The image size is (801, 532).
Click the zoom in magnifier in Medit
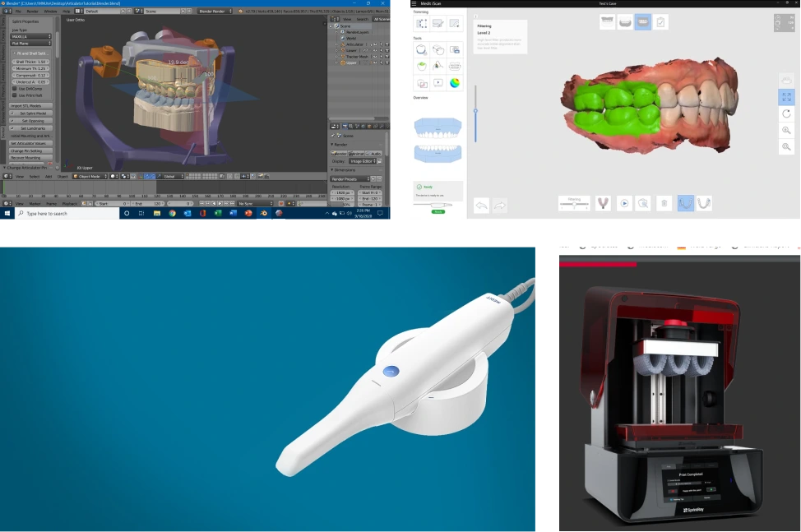tap(786, 131)
